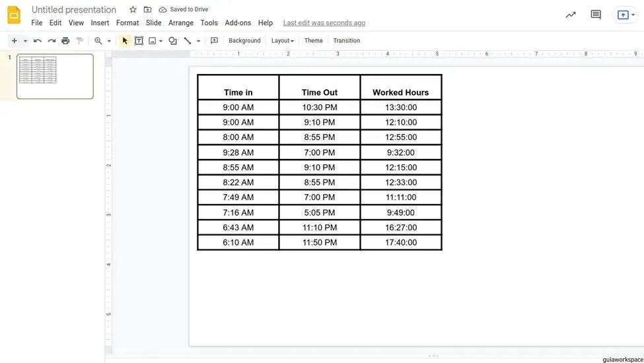
Task: Insert a text box
Action: tap(139, 41)
